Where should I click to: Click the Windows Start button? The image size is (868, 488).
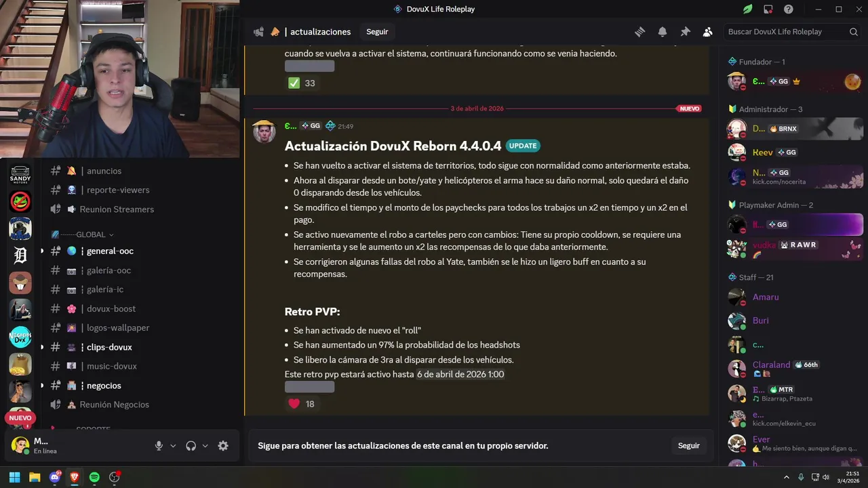click(x=14, y=477)
